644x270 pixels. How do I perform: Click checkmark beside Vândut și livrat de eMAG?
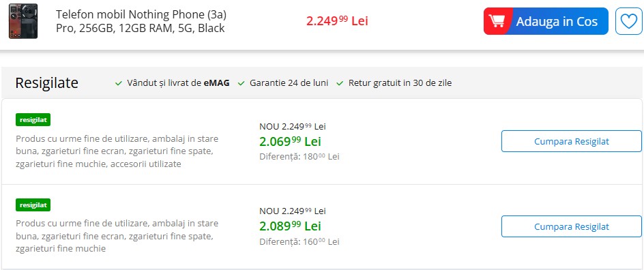click(x=119, y=83)
